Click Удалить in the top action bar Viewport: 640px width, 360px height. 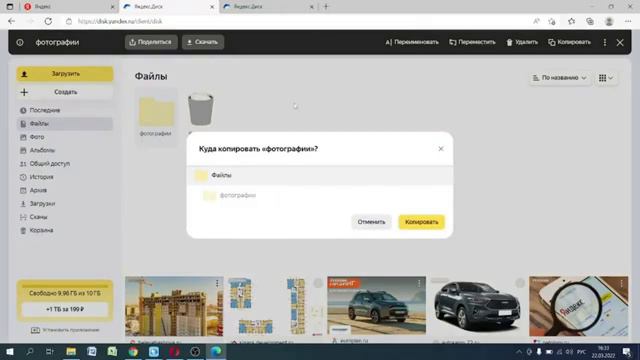click(522, 42)
